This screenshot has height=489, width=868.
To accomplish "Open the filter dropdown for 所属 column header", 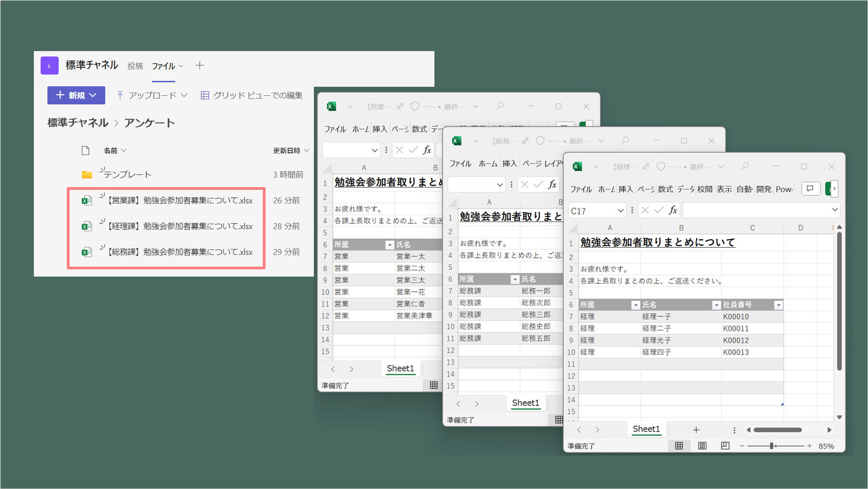I will tap(635, 305).
